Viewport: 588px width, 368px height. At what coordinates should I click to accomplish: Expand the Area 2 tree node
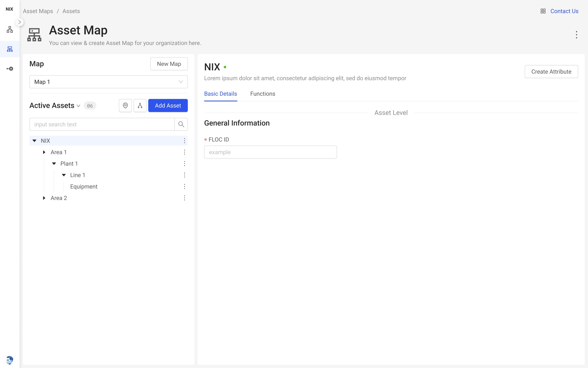pos(44,198)
